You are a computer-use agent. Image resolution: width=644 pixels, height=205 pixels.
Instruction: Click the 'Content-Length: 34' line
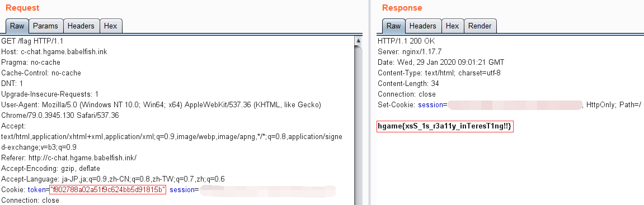pos(408,84)
